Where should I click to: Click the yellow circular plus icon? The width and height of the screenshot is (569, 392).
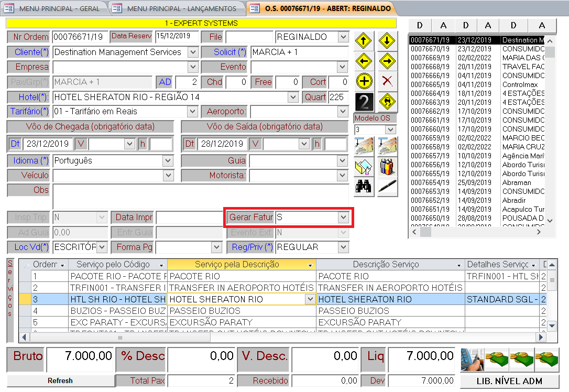tap(364, 81)
